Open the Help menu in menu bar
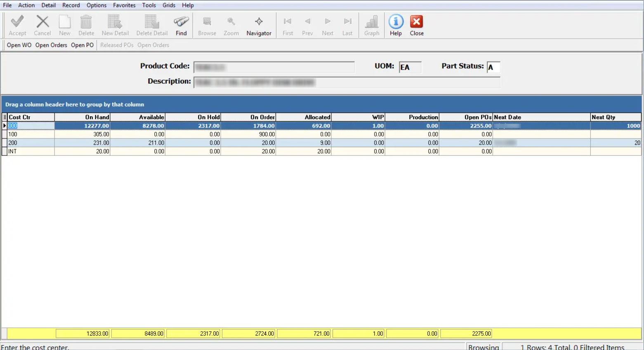Image resolution: width=644 pixels, height=350 pixels. [x=188, y=5]
